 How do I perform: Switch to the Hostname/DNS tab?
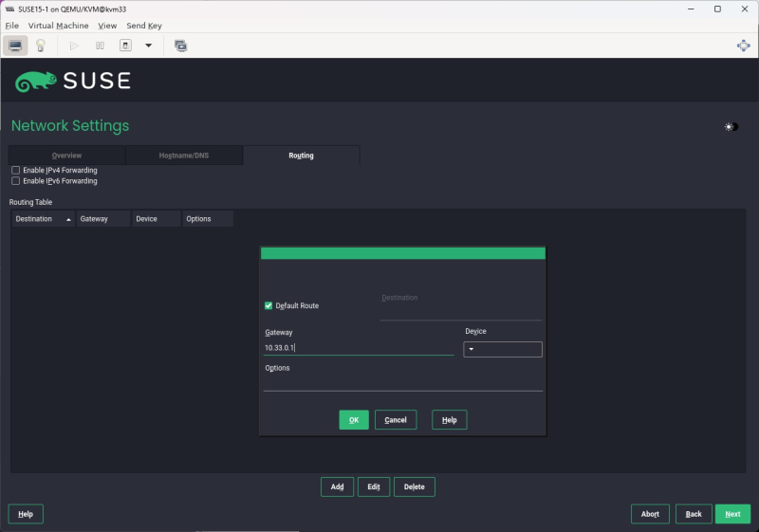(x=184, y=156)
